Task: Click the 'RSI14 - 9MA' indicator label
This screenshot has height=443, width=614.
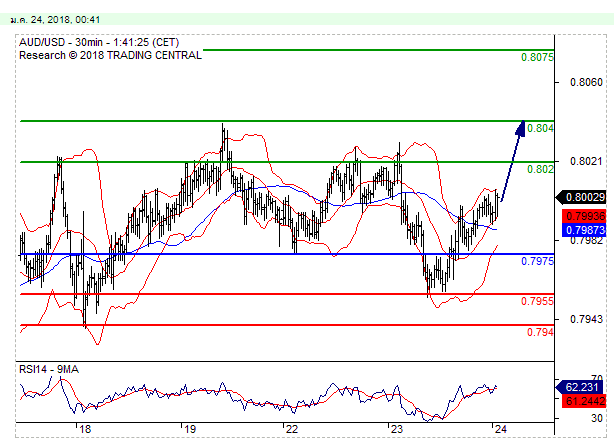Action: (x=49, y=369)
